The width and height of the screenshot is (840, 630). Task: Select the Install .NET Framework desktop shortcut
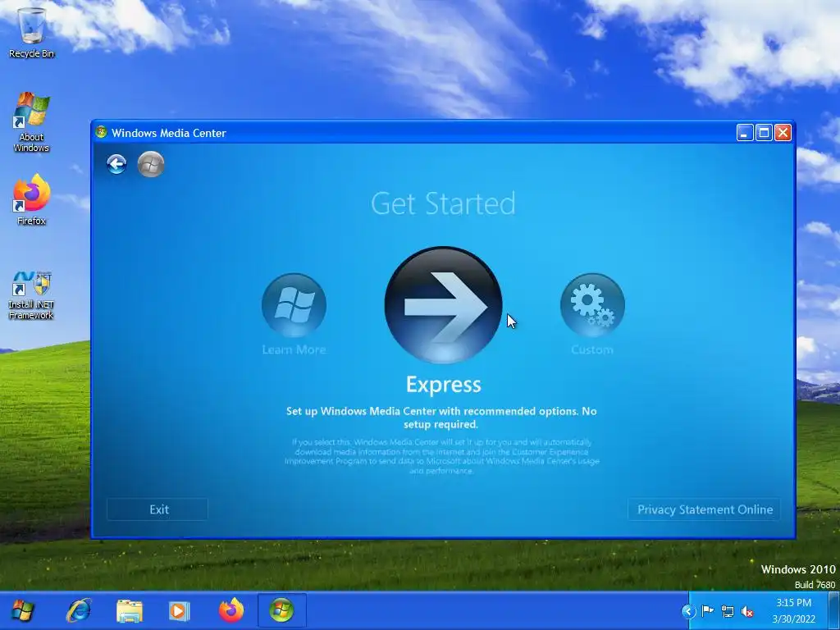tap(31, 295)
